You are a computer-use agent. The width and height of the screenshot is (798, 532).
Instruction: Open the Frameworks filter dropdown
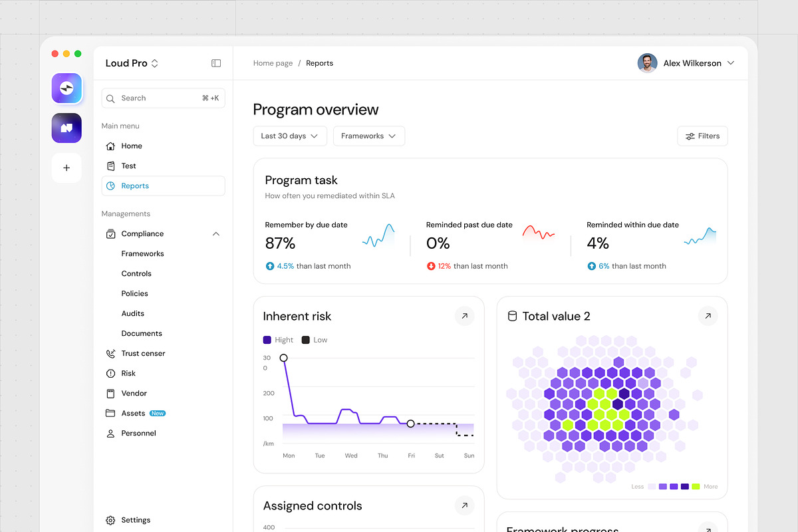tap(369, 136)
